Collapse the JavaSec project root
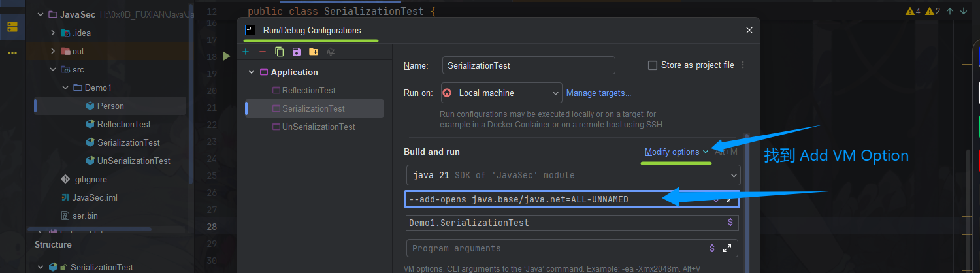This screenshot has height=273, width=980. click(41, 14)
